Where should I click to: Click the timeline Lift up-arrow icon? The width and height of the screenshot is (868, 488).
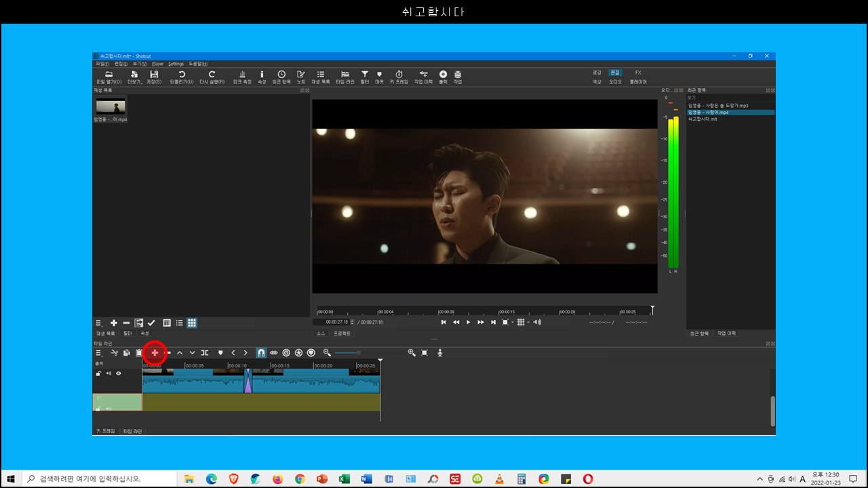tap(180, 352)
